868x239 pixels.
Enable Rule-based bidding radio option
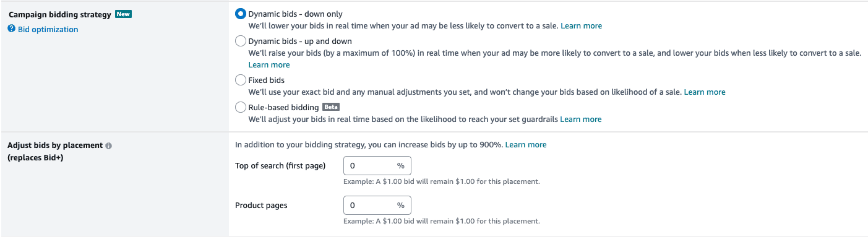(x=241, y=107)
